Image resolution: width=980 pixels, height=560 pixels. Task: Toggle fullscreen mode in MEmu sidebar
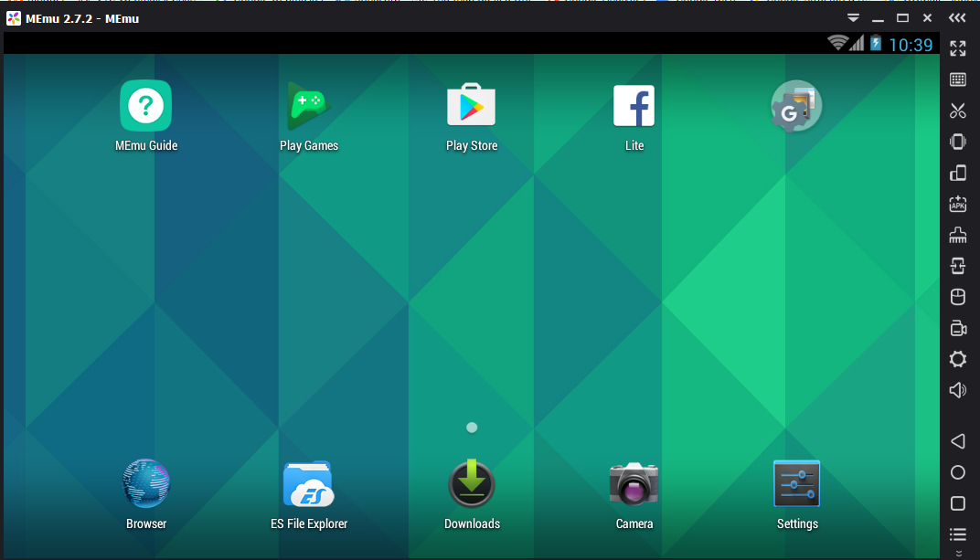[x=957, y=48]
